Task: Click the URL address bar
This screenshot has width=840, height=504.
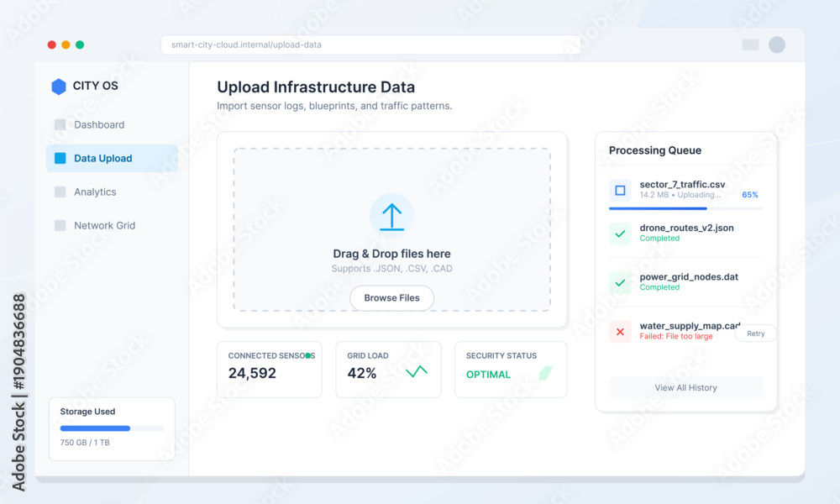Action: click(370, 45)
